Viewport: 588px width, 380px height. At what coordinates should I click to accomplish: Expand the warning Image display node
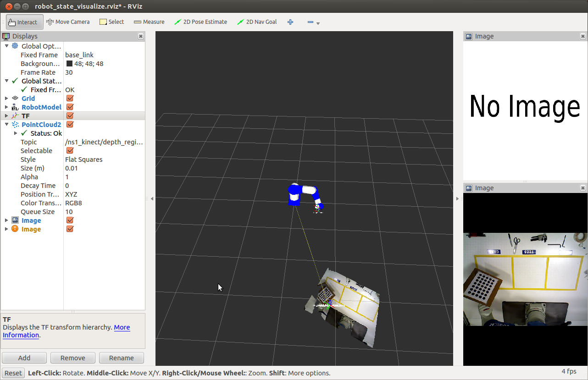6,229
